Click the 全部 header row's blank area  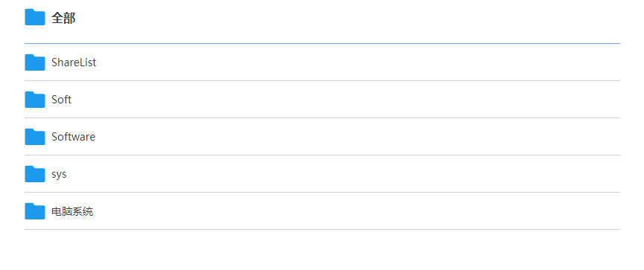(349, 18)
